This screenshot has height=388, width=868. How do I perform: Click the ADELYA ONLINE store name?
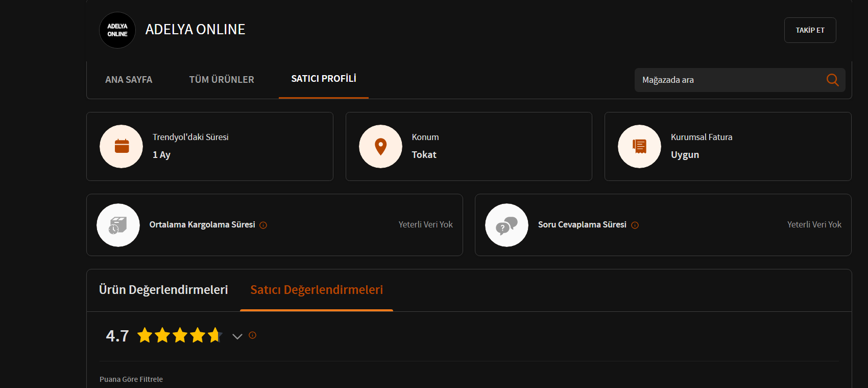point(195,30)
